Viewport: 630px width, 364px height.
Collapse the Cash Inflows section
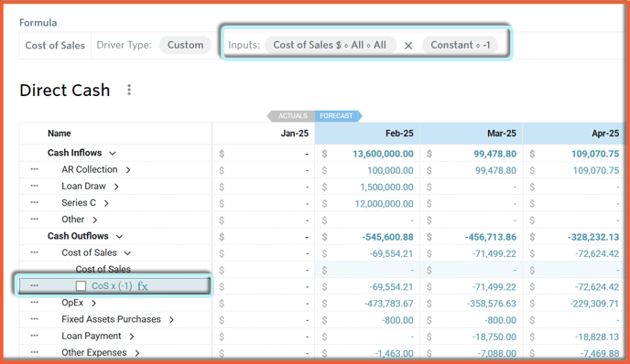coord(113,154)
